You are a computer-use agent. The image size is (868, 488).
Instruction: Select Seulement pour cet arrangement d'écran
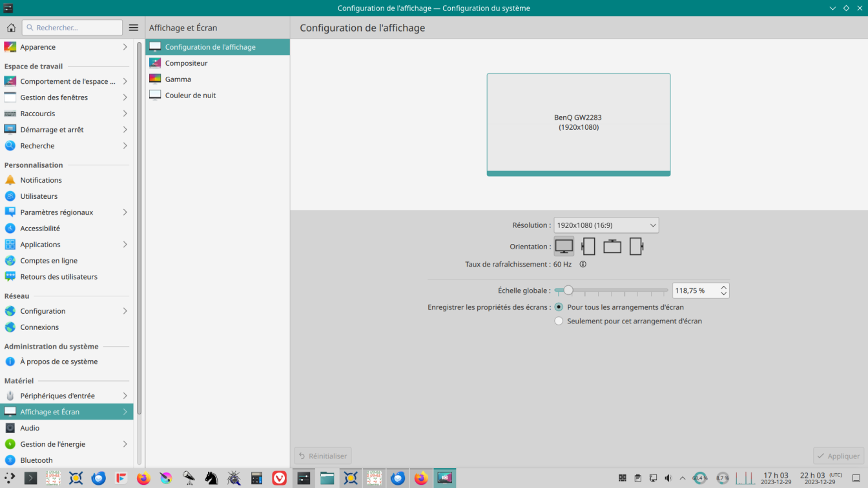[559, 321]
